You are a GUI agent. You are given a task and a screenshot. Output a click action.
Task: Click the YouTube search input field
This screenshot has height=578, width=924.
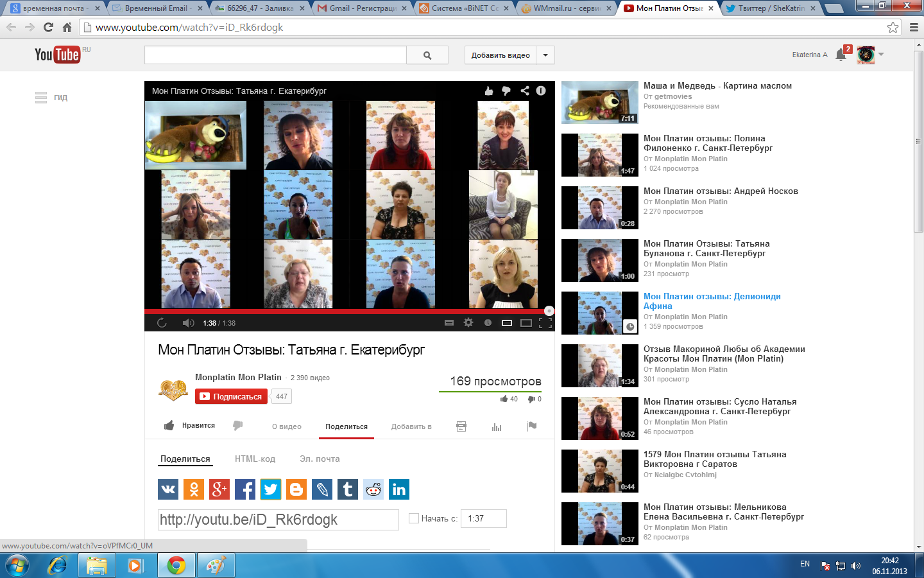point(276,55)
